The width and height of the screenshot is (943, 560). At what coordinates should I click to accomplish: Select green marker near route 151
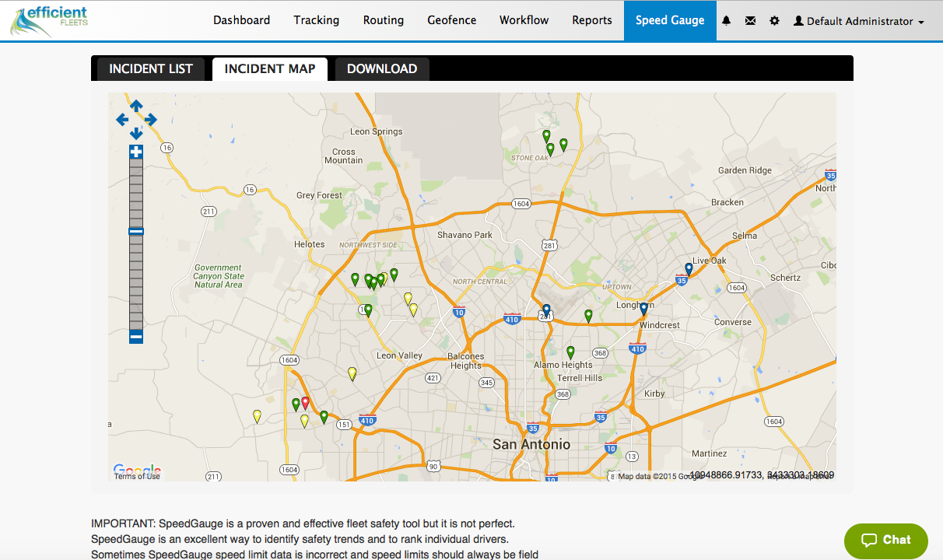click(x=324, y=417)
